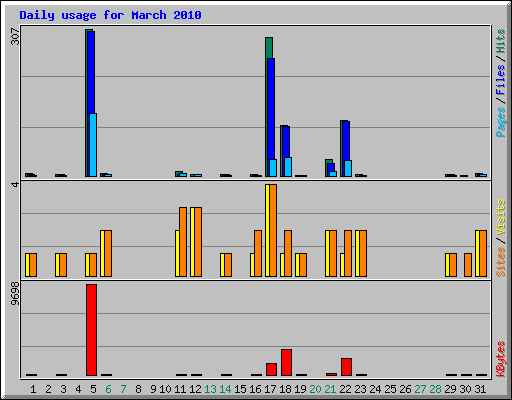
Task: Click the orange sites bar for day 21
Action: 333,253
